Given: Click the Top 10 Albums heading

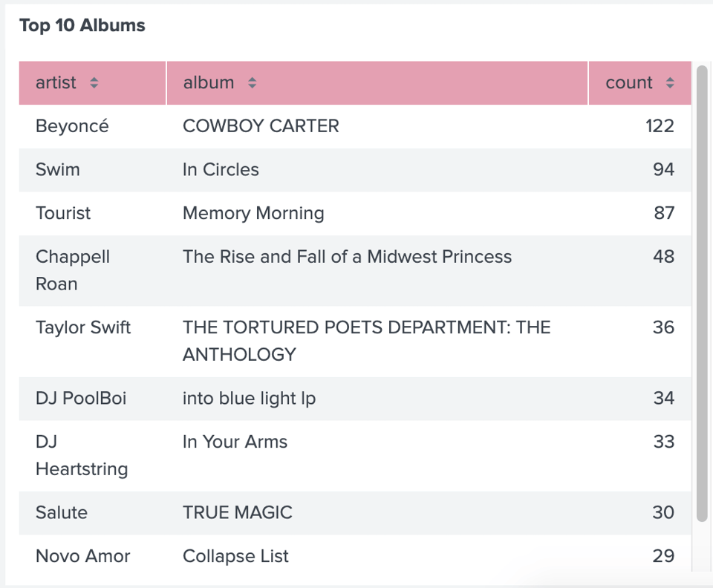Looking at the screenshot, I should 82,25.
